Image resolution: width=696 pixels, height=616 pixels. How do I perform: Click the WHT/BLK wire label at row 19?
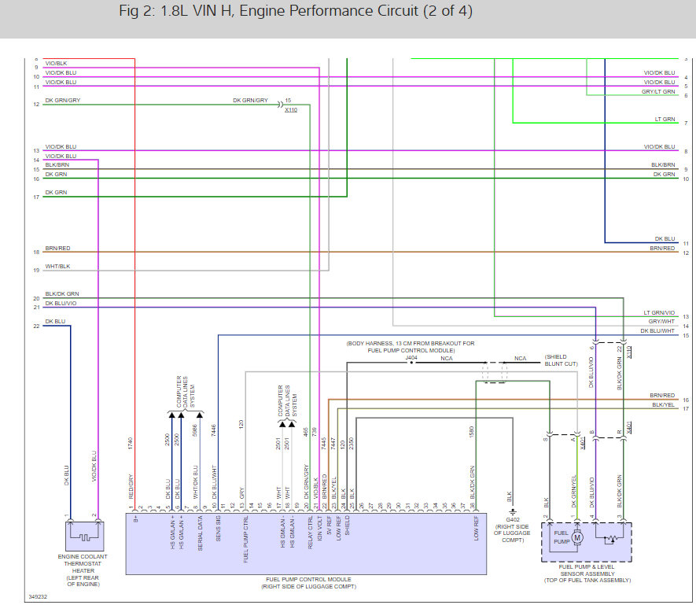click(x=57, y=267)
